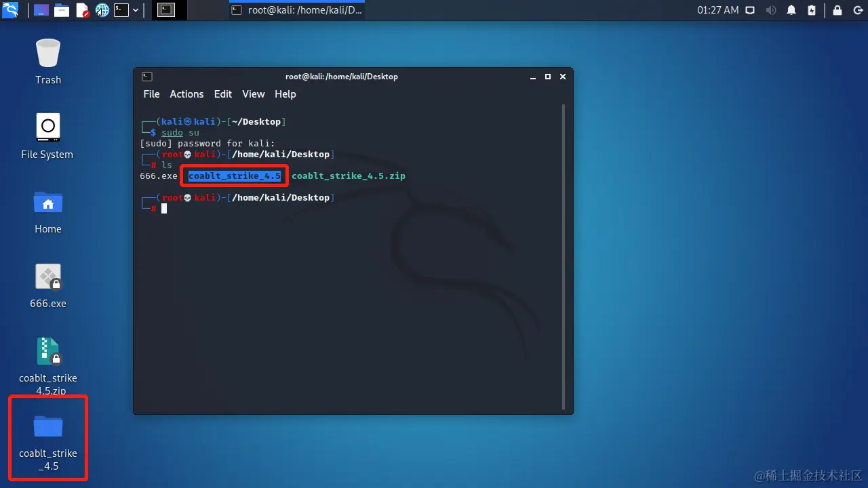The height and width of the screenshot is (488, 868).
Task: Click the show desktop panel icon
Action: coord(41,10)
